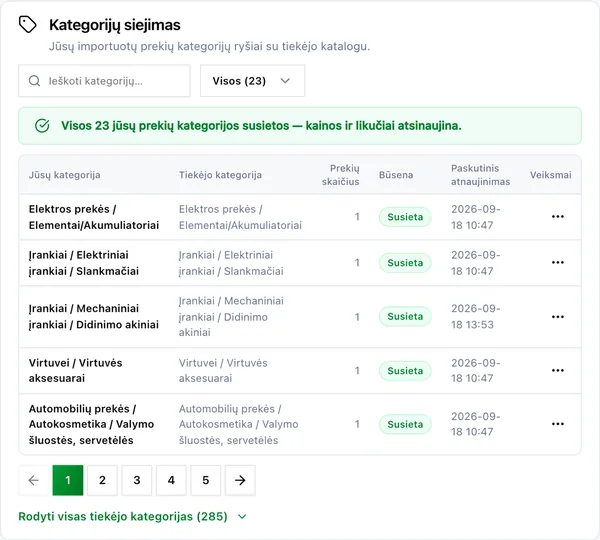
Task: Click the Būsena column header
Action: tap(396, 175)
